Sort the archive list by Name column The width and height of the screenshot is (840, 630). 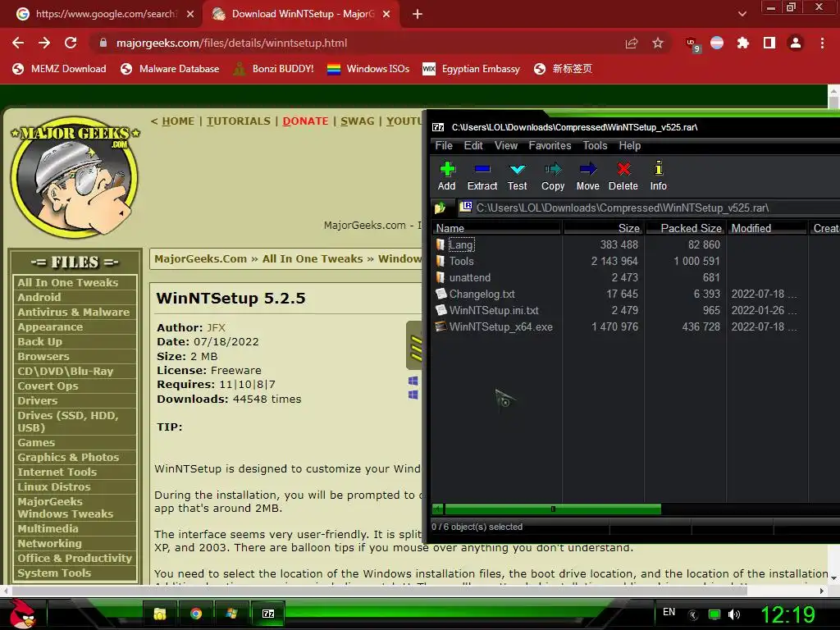[496, 228]
